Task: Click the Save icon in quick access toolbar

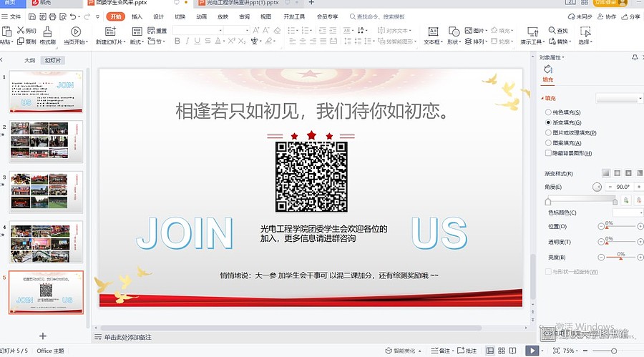Action: [32, 16]
